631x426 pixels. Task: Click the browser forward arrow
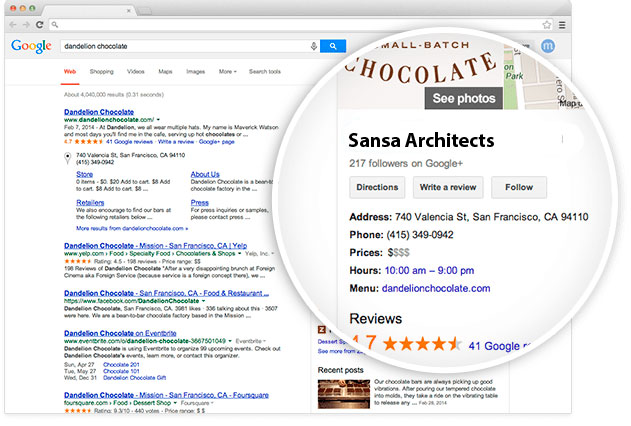[26, 25]
